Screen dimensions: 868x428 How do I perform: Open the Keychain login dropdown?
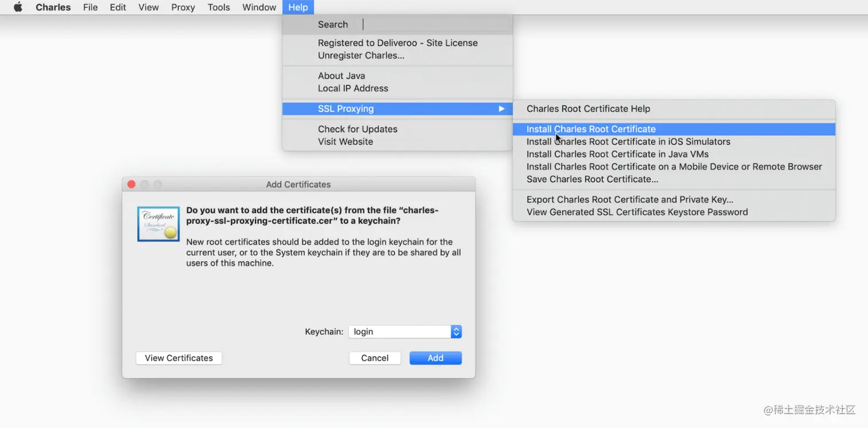pos(405,331)
